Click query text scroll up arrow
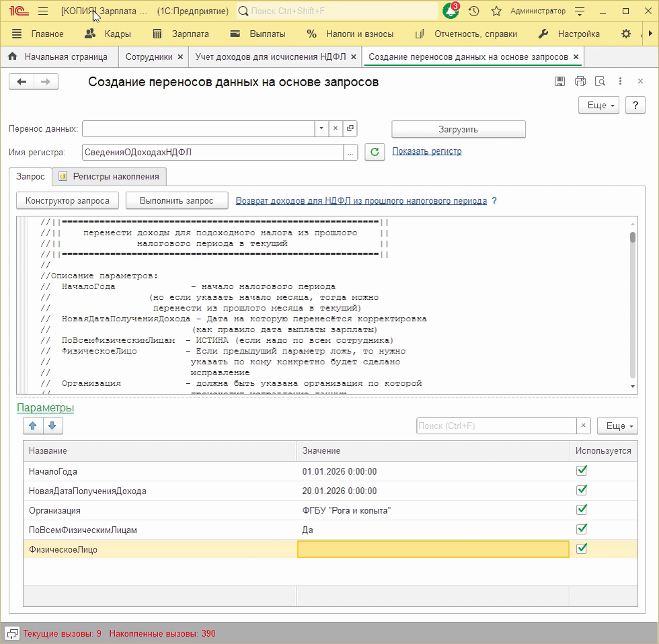Image resolution: width=659 pixels, height=644 pixels. 633,224
